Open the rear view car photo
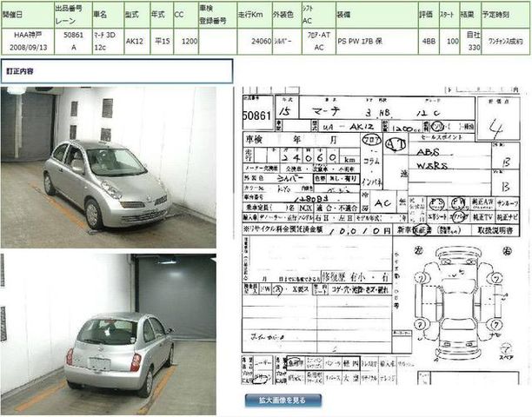Screen dimensions: 532x417 point(109,334)
